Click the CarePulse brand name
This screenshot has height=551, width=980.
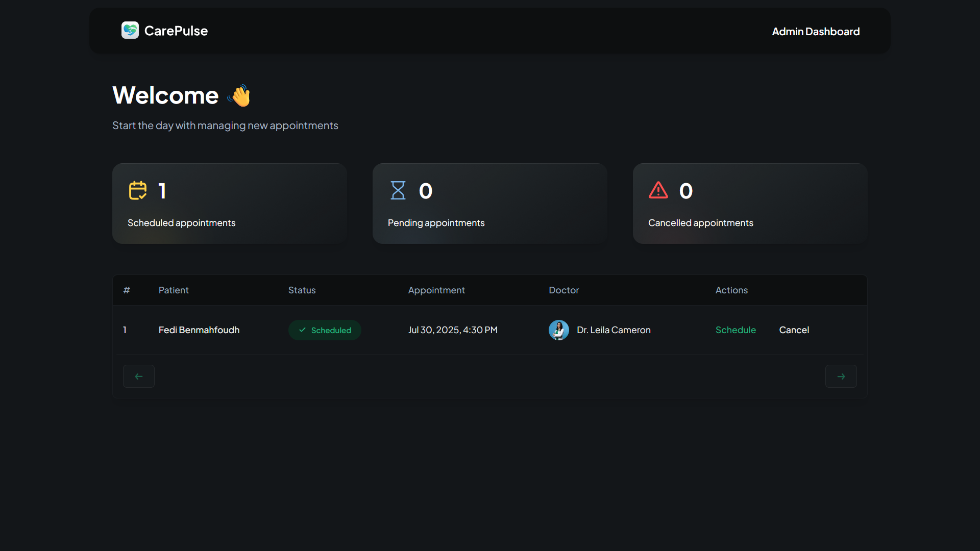point(176,31)
